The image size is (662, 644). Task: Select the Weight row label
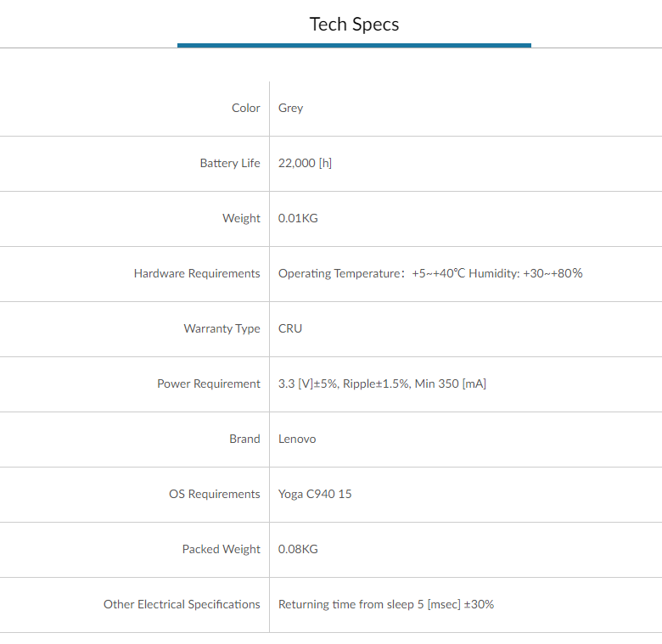click(x=242, y=219)
